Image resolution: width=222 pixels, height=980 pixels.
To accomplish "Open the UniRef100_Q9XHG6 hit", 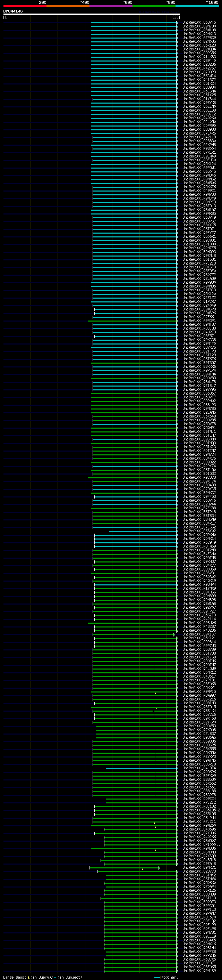I will point(199,592).
